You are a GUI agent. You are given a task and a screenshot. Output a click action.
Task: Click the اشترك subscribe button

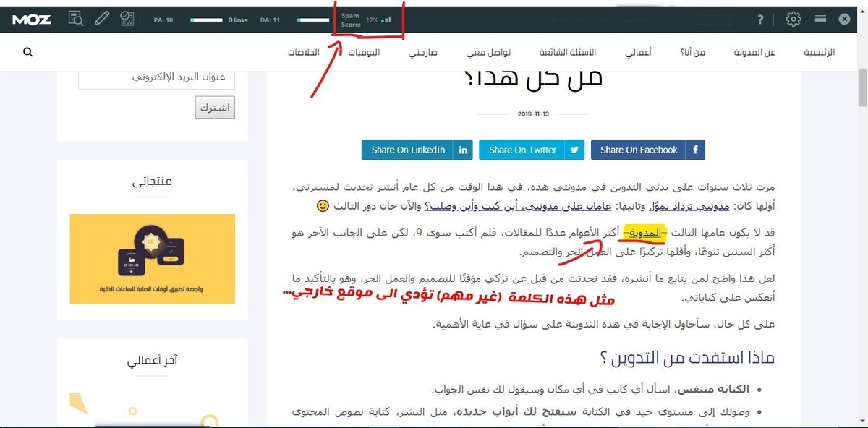215,108
